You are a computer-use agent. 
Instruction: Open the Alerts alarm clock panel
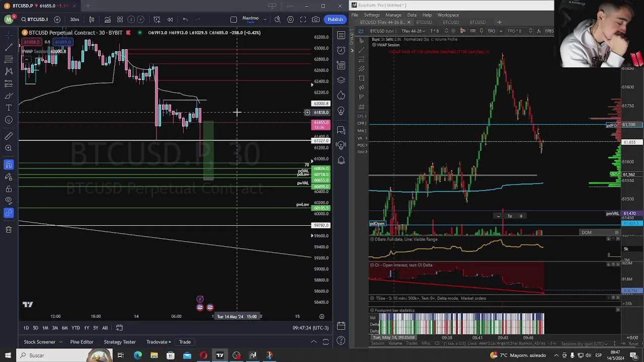(341, 50)
